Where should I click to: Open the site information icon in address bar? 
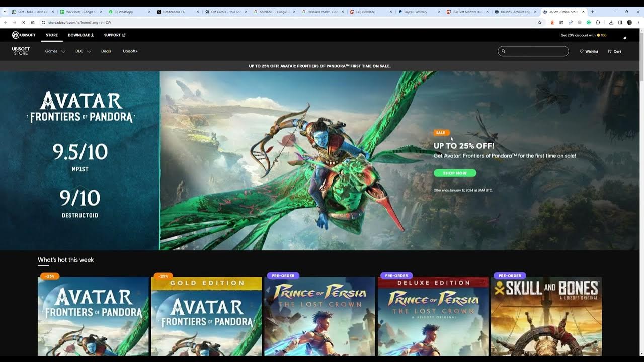pos(44,22)
